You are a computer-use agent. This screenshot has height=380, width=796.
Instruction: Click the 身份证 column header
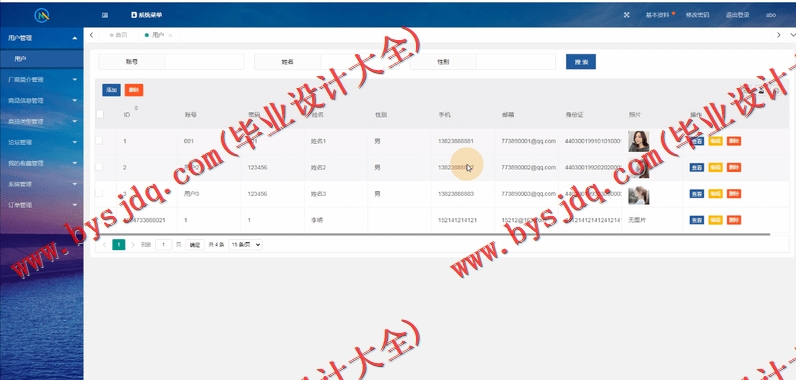coord(574,115)
